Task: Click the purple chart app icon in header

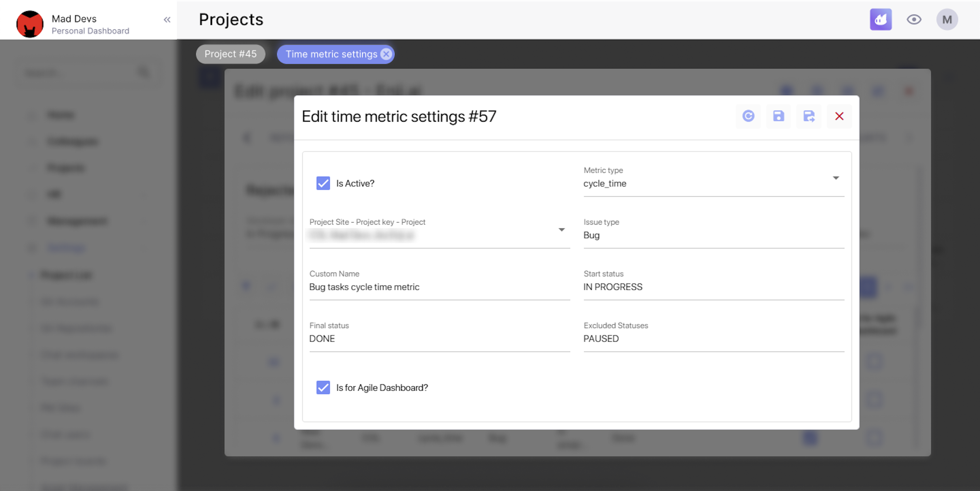Action: (x=880, y=19)
